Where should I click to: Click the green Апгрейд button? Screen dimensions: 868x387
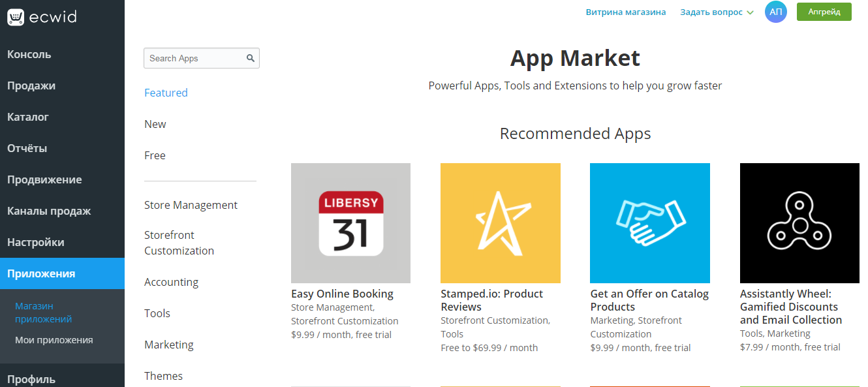(824, 12)
